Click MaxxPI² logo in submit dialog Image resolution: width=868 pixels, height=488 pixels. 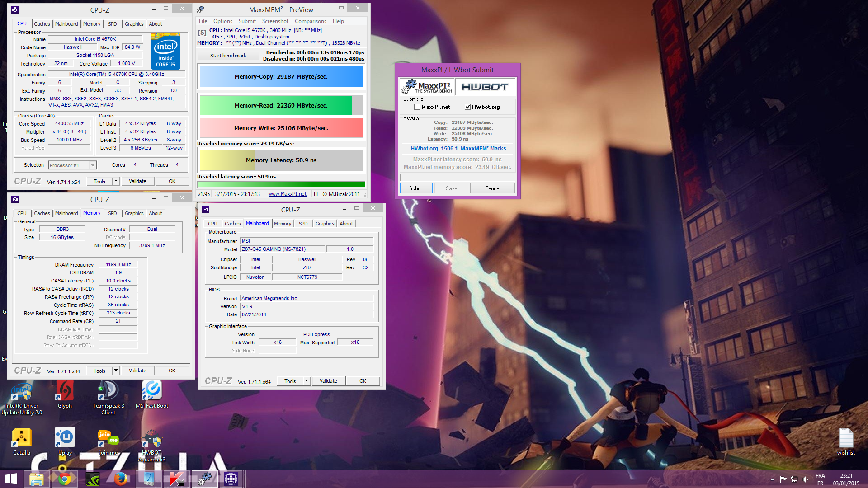(x=427, y=87)
